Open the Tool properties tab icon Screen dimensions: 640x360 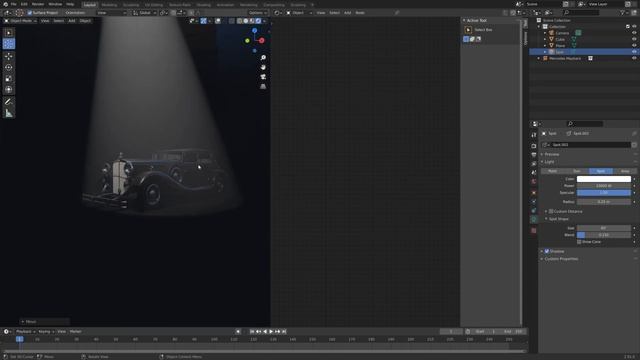pyautogui.click(x=534, y=135)
